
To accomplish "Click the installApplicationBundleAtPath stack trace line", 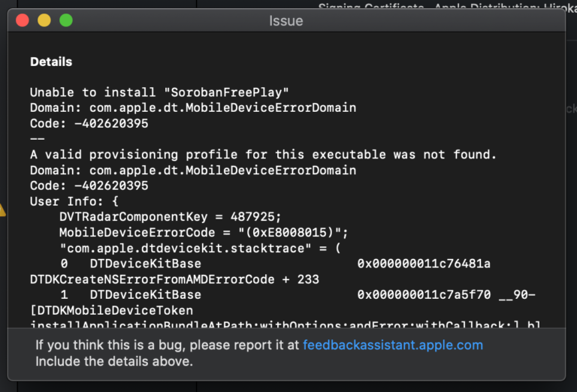I will [285, 326].
